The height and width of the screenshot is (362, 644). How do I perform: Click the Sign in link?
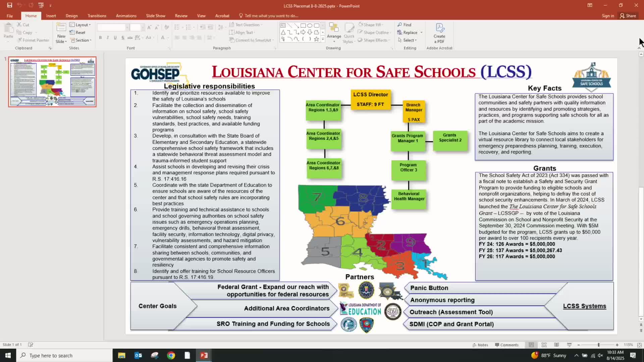[x=607, y=16]
